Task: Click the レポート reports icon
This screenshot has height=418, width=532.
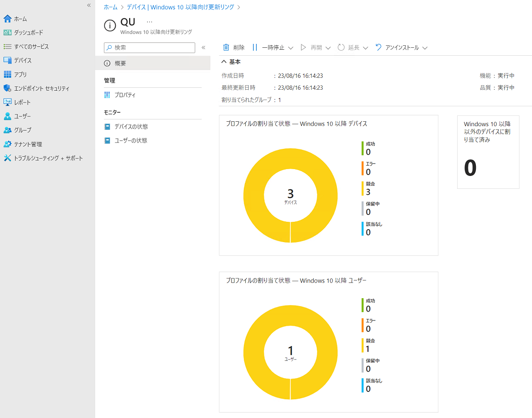Action: pos(7,102)
